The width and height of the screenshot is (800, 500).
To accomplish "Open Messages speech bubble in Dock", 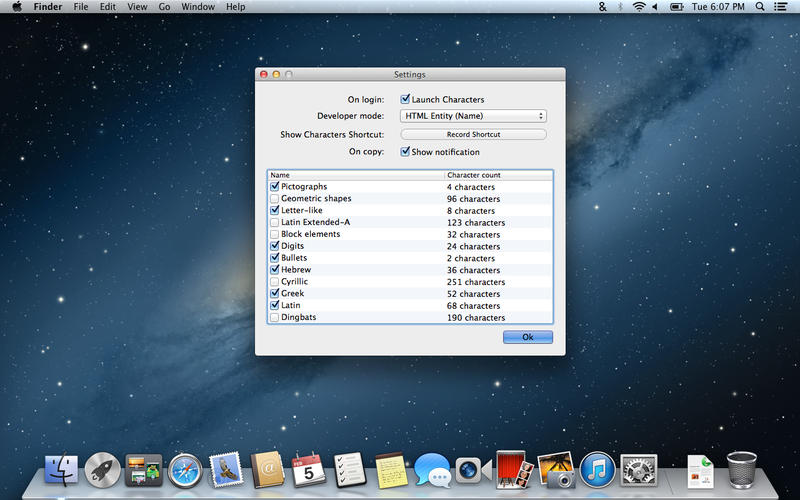I will (433, 470).
